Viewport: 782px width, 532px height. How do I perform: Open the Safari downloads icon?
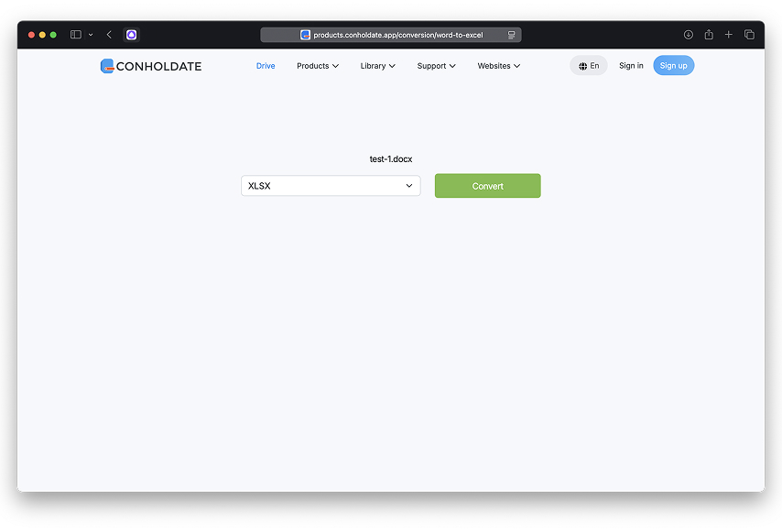(689, 35)
